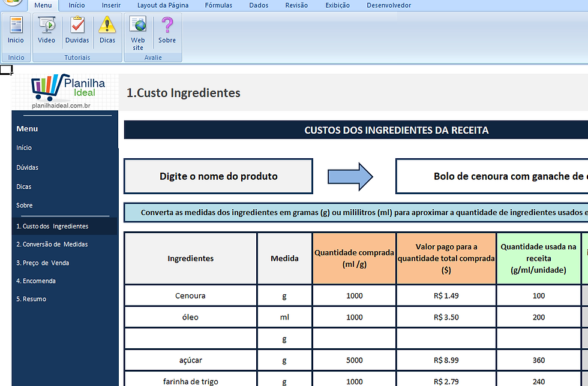The height and width of the screenshot is (386, 588).
Task: Switch to the Menu ribbon tab
Action: pos(43,5)
